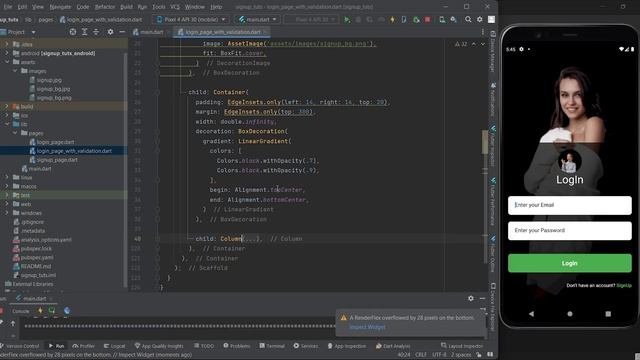Image resolution: width=640 pixels, height=360 pixels.
Task: Click hot reload lightning icon in Run console
Action: tap(40, 311)
